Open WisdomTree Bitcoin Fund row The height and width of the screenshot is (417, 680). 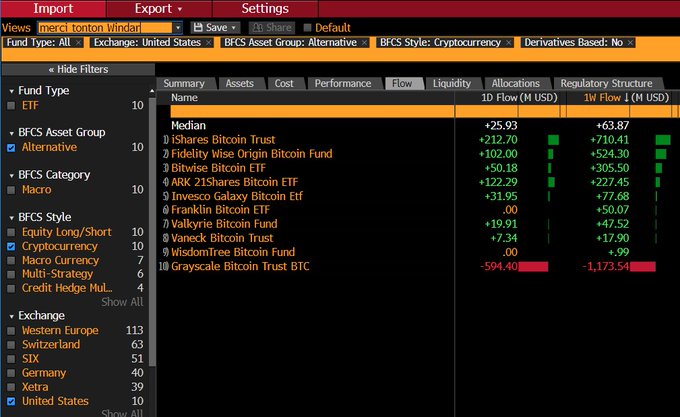tap(233, 252)
